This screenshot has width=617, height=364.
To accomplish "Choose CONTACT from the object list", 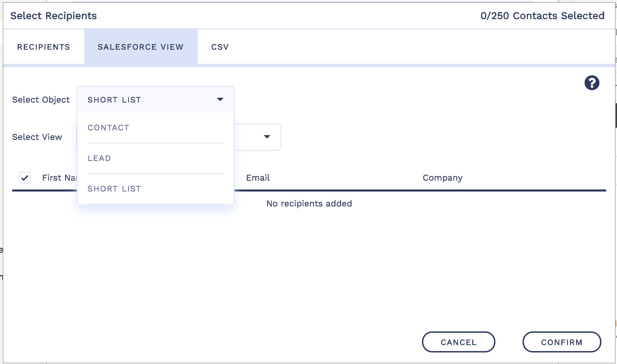I will 108,128.
